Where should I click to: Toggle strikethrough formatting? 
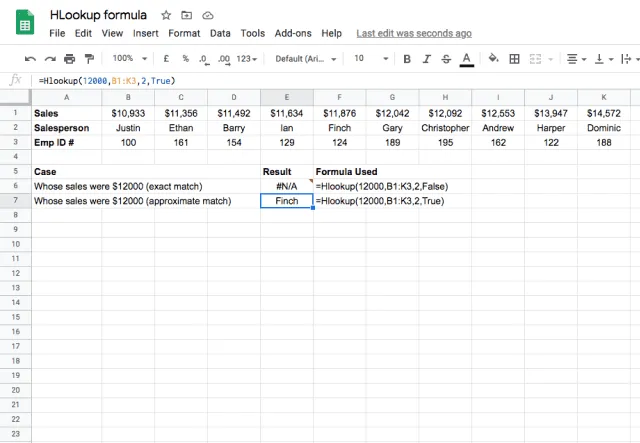point(446,59)
